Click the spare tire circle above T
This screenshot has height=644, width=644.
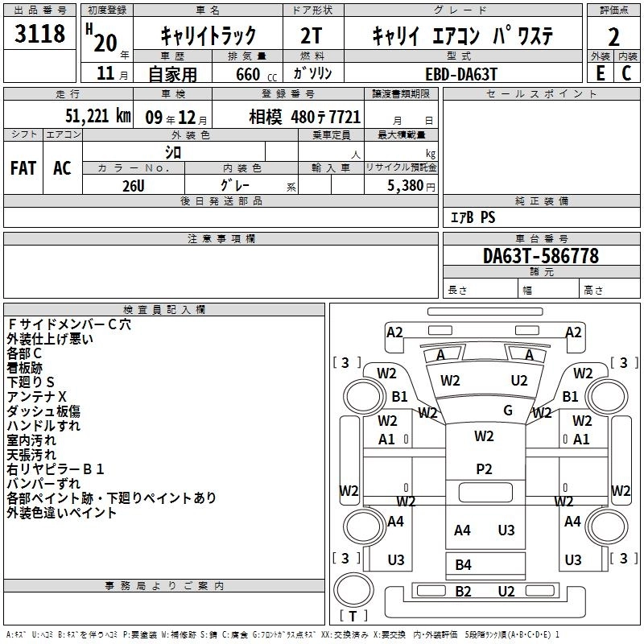pyautogui.click(x=353, y=590)
